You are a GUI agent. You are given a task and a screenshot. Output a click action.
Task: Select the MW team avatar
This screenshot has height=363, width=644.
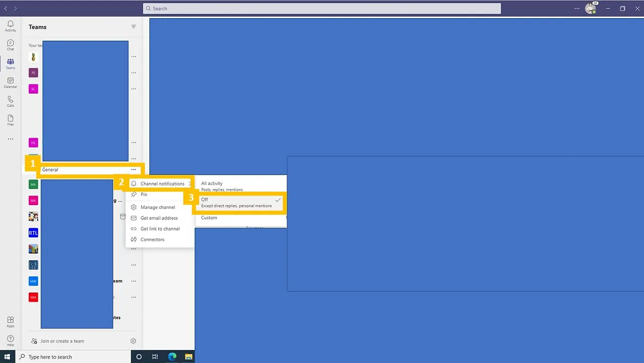[x=33, y=281]
